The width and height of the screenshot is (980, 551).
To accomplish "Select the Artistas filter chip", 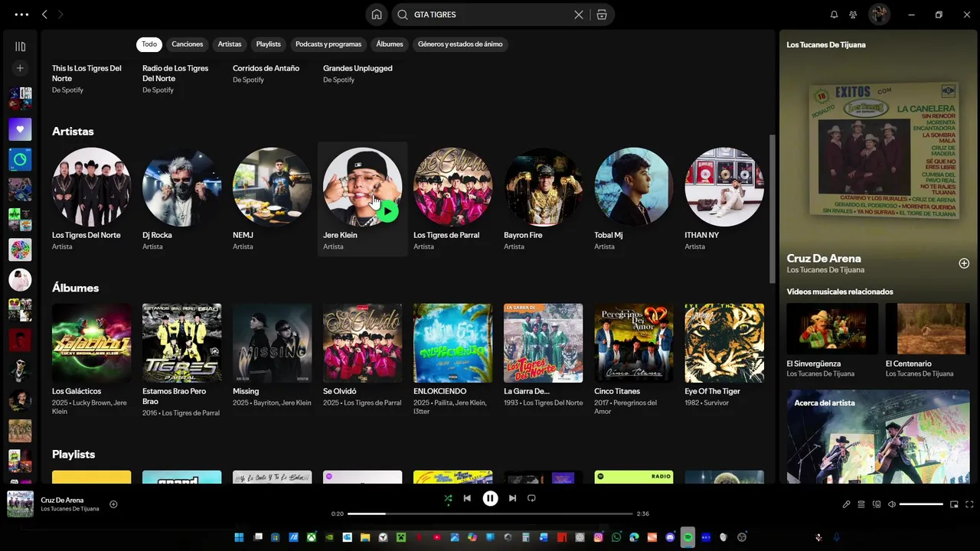I will 230,44.
